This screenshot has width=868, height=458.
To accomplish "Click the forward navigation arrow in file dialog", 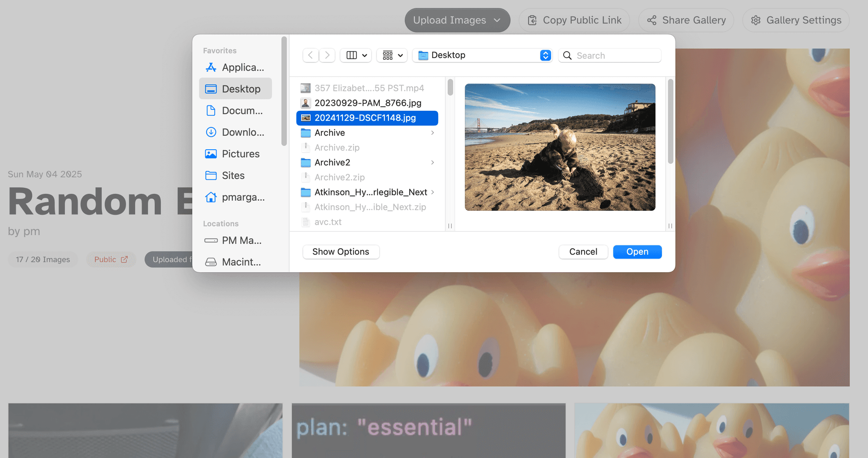I will pos(327,55).
